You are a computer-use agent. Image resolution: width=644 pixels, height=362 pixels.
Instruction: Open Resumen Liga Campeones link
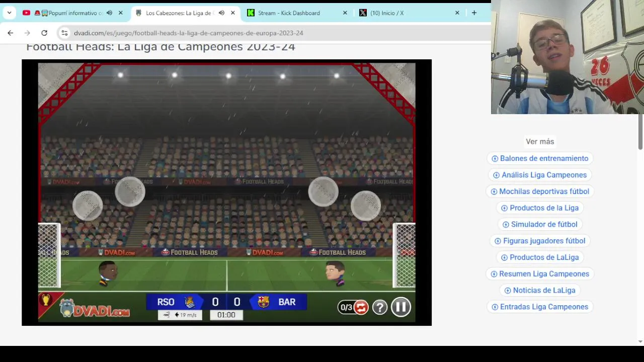pos(540,274)
